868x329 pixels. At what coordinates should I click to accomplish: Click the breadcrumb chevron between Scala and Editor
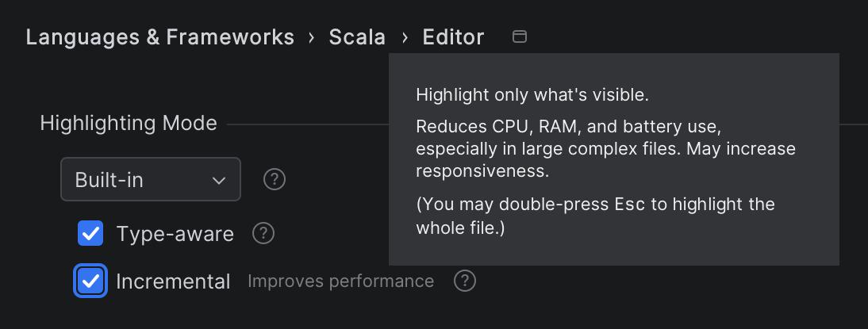(x=405, y=37)
